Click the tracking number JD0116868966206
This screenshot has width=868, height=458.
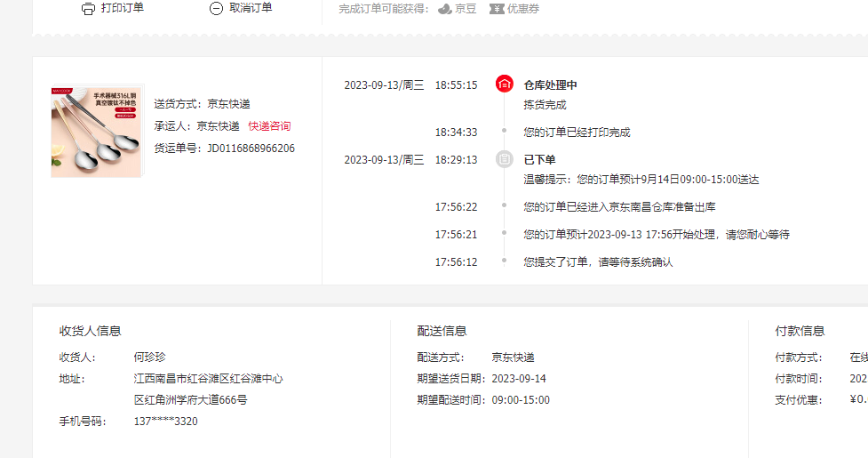click(251, 149)
